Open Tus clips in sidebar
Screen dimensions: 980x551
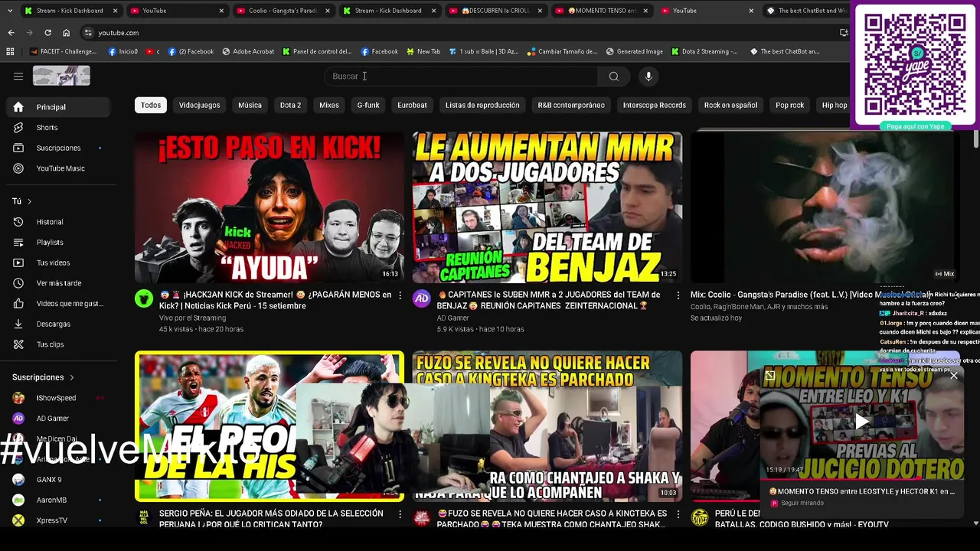pos(51,344)
